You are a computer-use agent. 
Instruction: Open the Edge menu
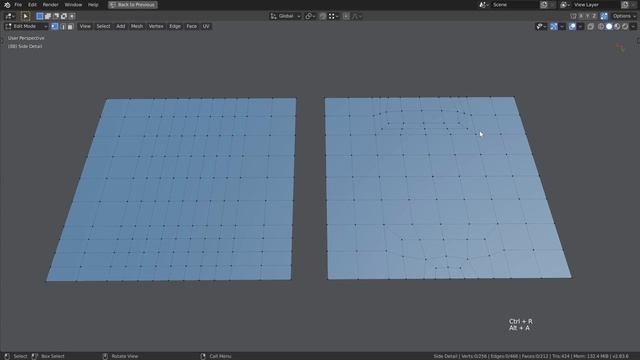(175, 26)
